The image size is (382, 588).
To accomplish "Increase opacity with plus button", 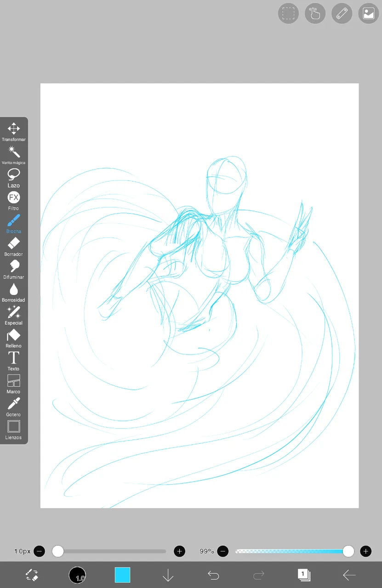I will click(365, 551).
